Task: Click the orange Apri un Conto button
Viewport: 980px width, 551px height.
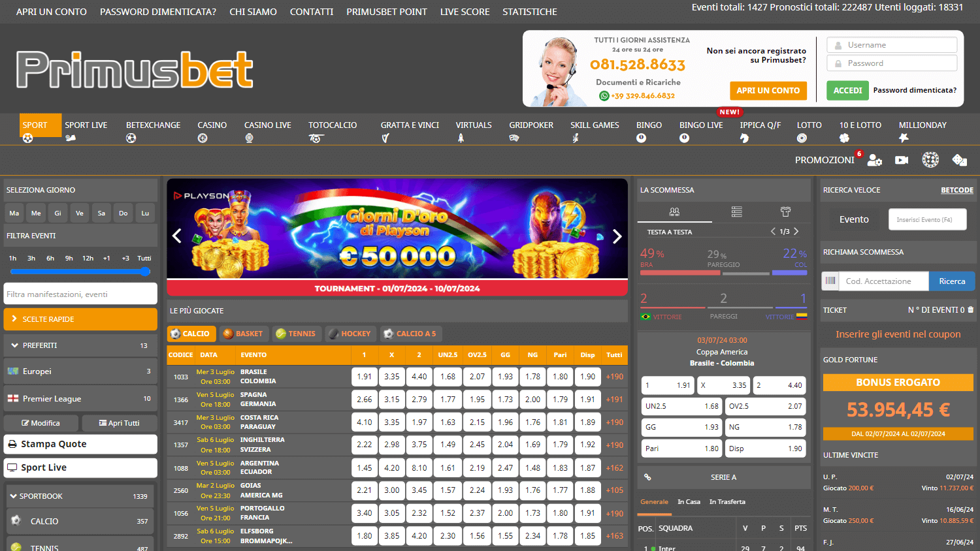Action: (768, 91)
